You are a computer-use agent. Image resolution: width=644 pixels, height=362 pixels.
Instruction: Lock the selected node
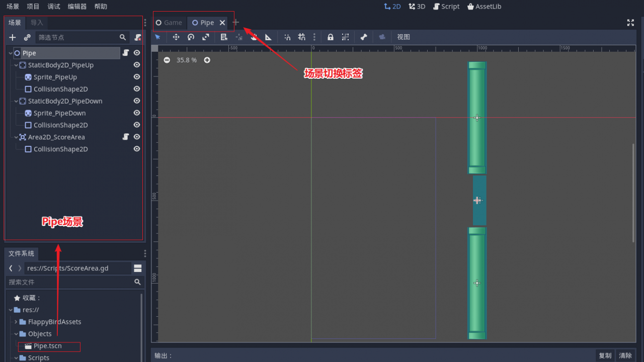pyautogui.click(x=331, y=37)
